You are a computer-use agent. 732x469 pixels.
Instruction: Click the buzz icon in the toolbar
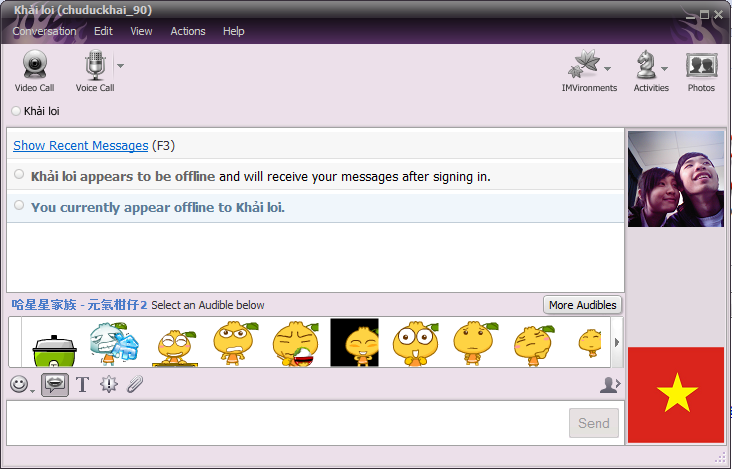108,384
